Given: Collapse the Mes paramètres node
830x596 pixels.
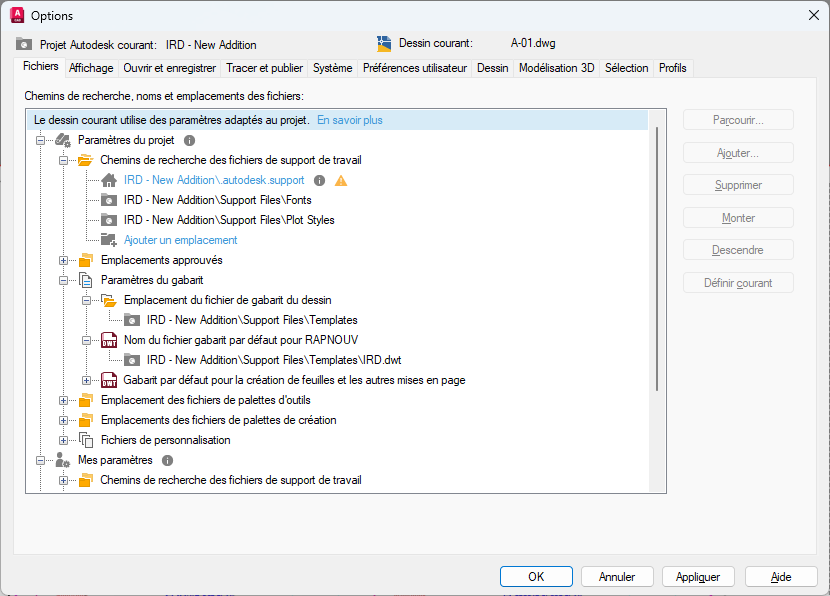Looking at the screenshot, I should tap(40, 460).
